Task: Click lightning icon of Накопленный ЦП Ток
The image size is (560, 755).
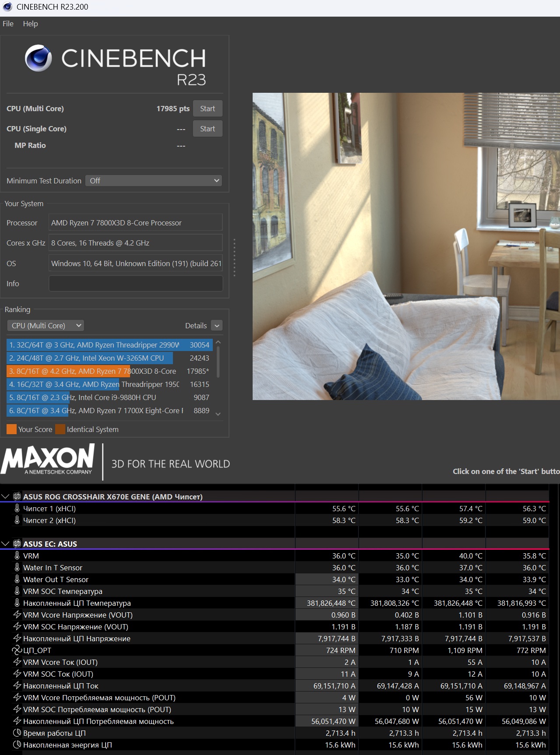Action: [x=17, y=685]
